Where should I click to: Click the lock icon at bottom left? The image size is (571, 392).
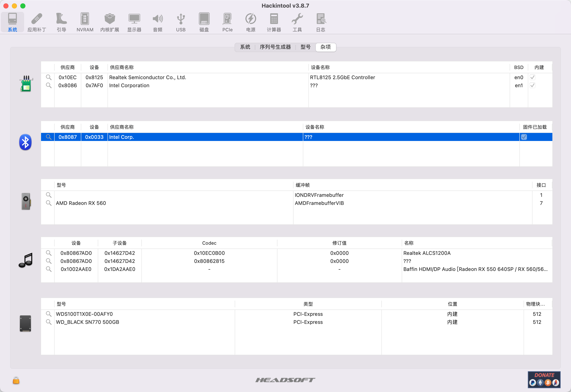(x=16, y=380)
